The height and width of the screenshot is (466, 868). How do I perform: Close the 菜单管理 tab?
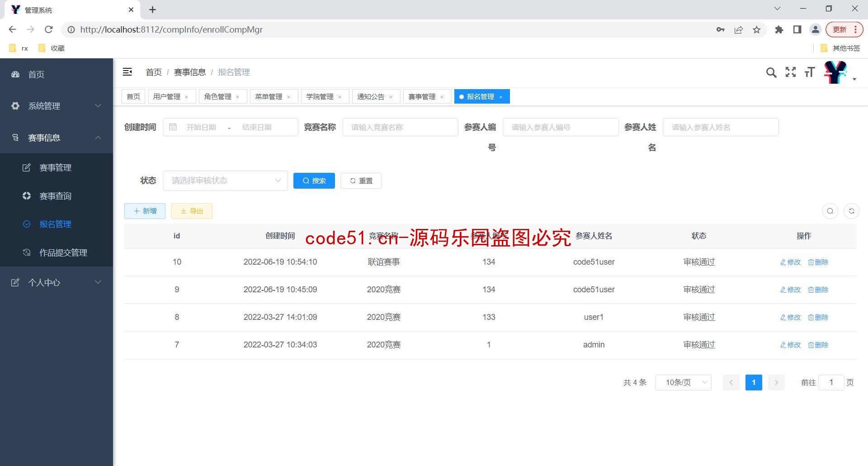coord(288,97)
